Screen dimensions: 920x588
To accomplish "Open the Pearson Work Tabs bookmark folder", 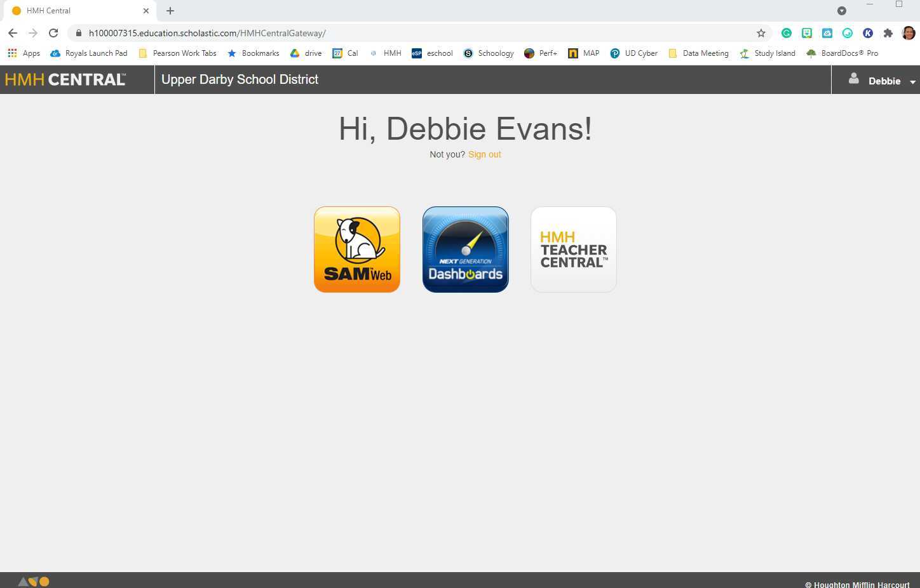I will point(177,53).
